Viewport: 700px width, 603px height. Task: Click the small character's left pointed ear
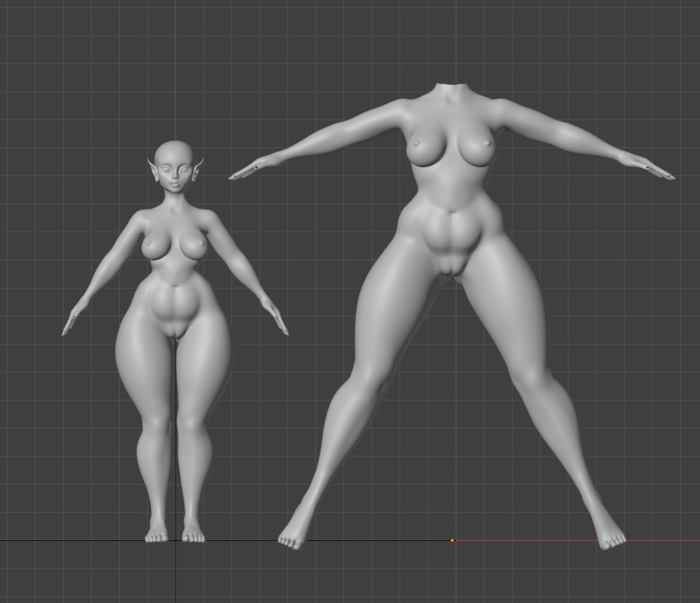coord(154,170)
